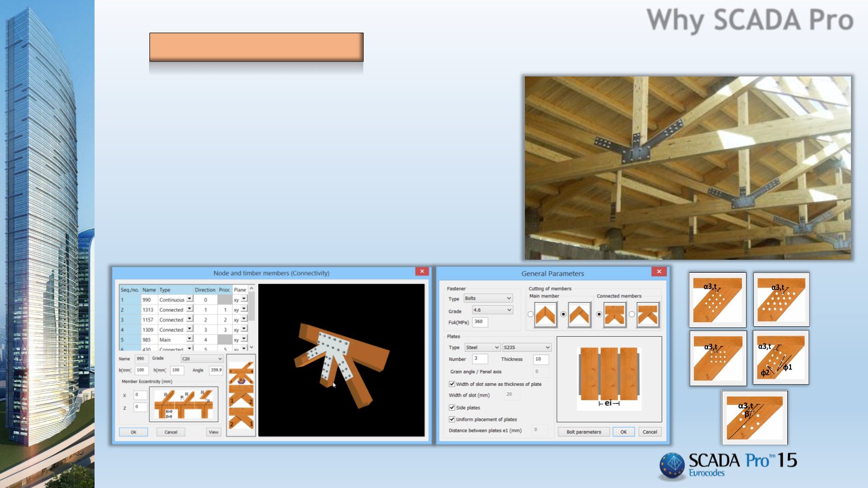868x488 pixels.
Task: Click the Direction column header
Action: (205, 290)
